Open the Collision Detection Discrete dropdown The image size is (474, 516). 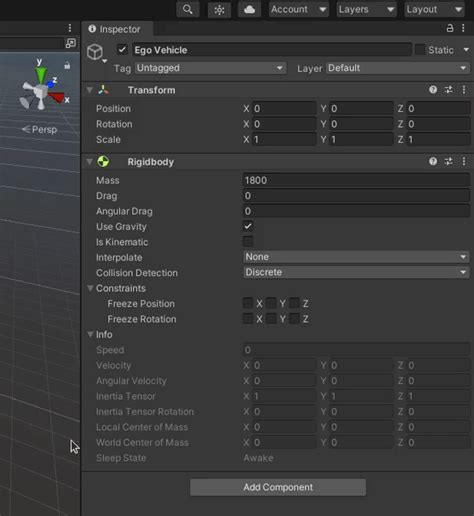point(356,272)
